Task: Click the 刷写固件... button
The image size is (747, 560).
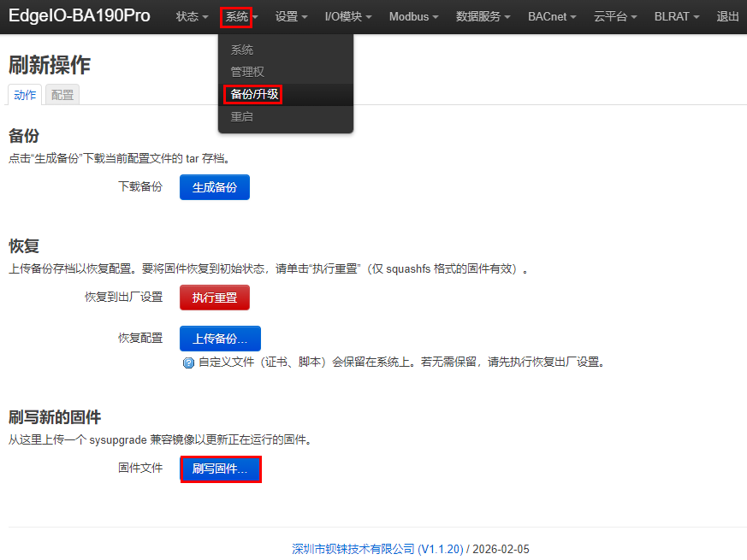Action: [x=220, y=469]
